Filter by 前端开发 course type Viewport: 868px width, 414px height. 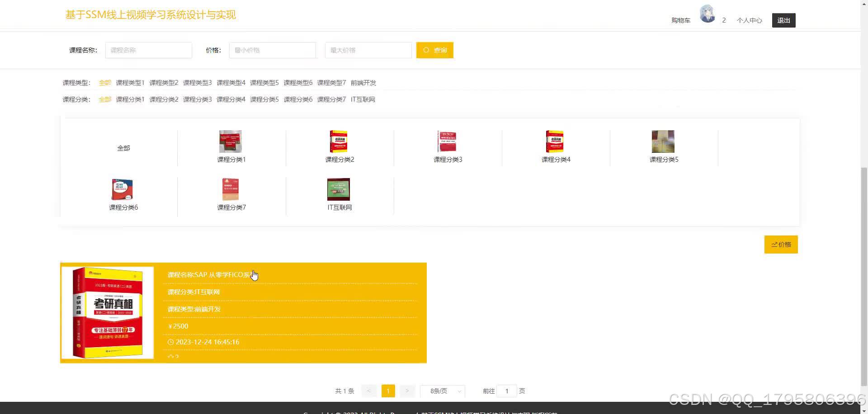[x=363, y=83]
